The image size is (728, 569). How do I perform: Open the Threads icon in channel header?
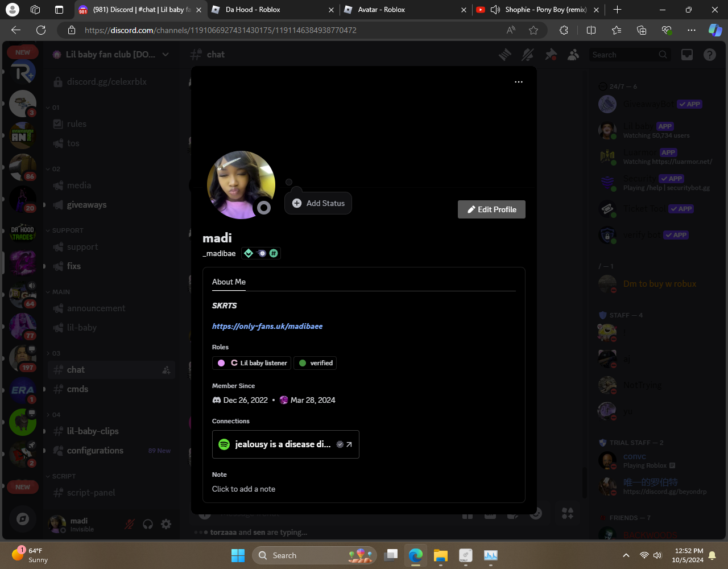coord(505,55)
